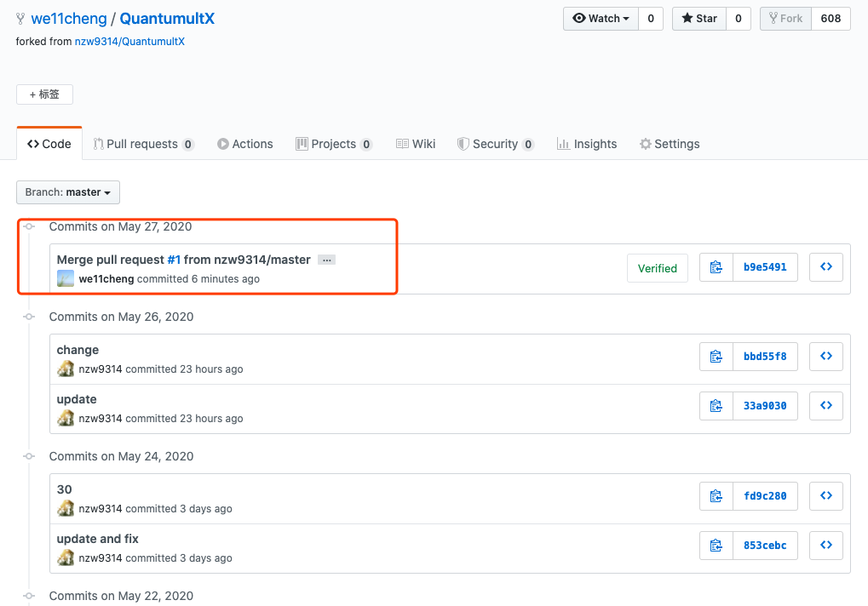Star the QuantumultX repository
Screen dimensions: 868x606
pyautogui.click(x=699, y=18)
